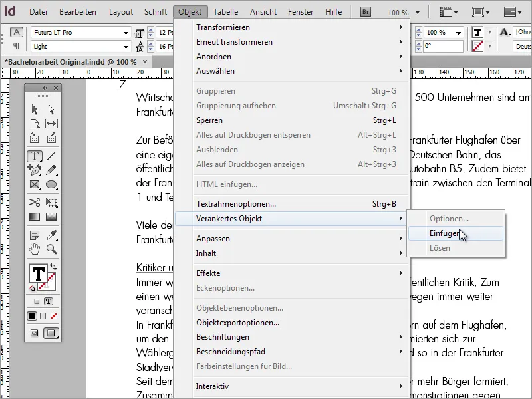The height and width of the screenshot is (399, 532).
Task: Open the arrange documents dropdown
Action: point(513,12)
